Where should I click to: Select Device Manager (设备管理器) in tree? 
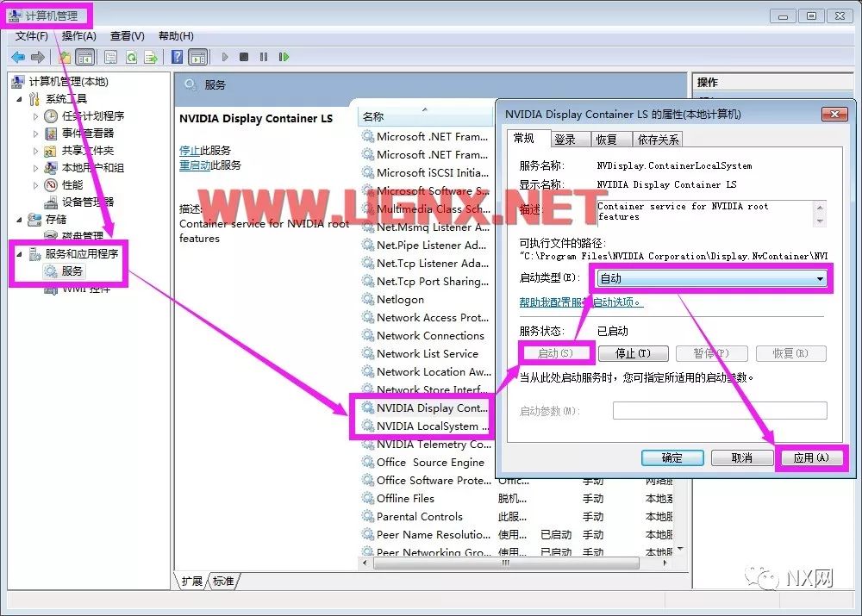[x=88, y=202]
